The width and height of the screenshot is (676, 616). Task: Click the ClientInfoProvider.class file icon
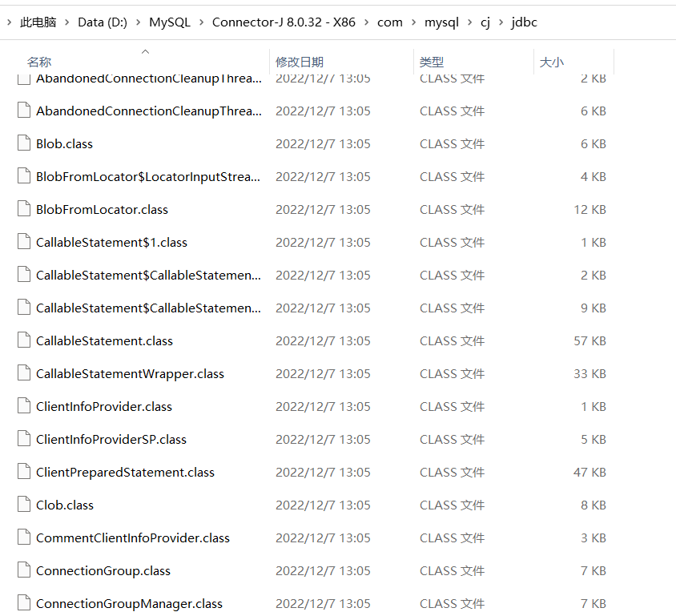(x=24, y=405)
